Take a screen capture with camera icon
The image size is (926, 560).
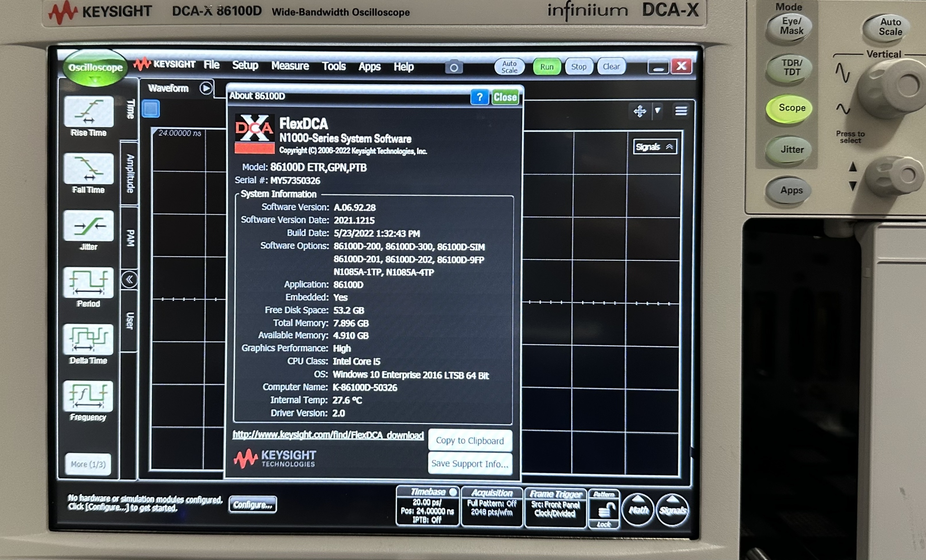pyautogui.click(x=454, y=67)
